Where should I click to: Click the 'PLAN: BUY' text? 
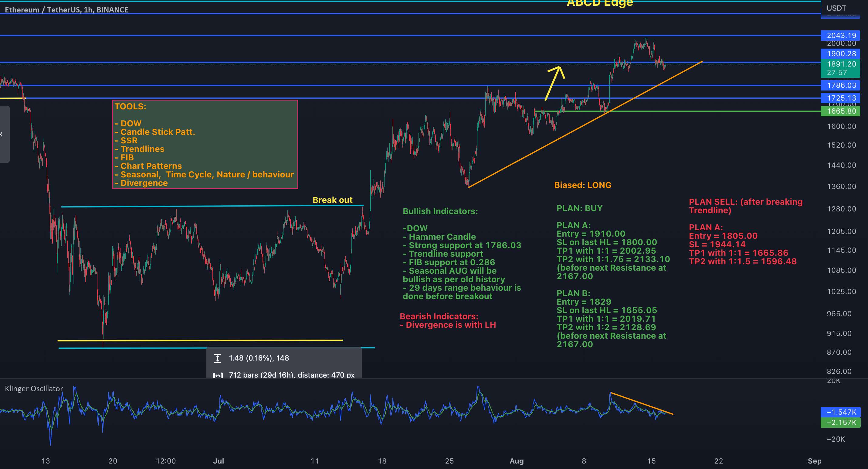coord(580,208)
